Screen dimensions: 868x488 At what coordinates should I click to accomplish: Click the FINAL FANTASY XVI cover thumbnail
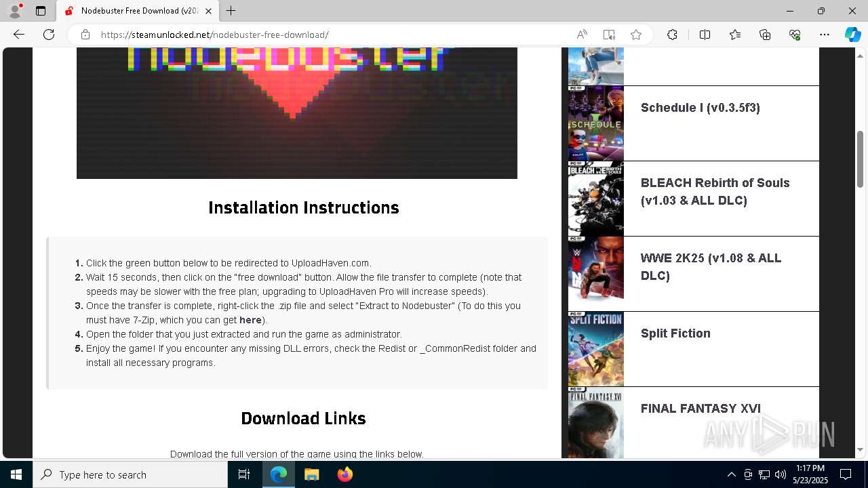click(595, 423)
